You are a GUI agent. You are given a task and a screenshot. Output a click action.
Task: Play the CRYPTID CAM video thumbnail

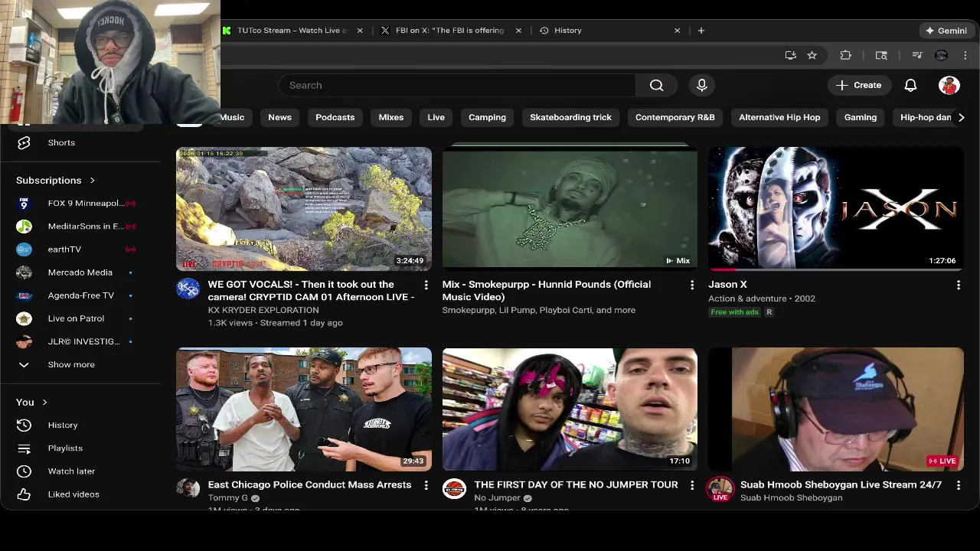(304, 209)
